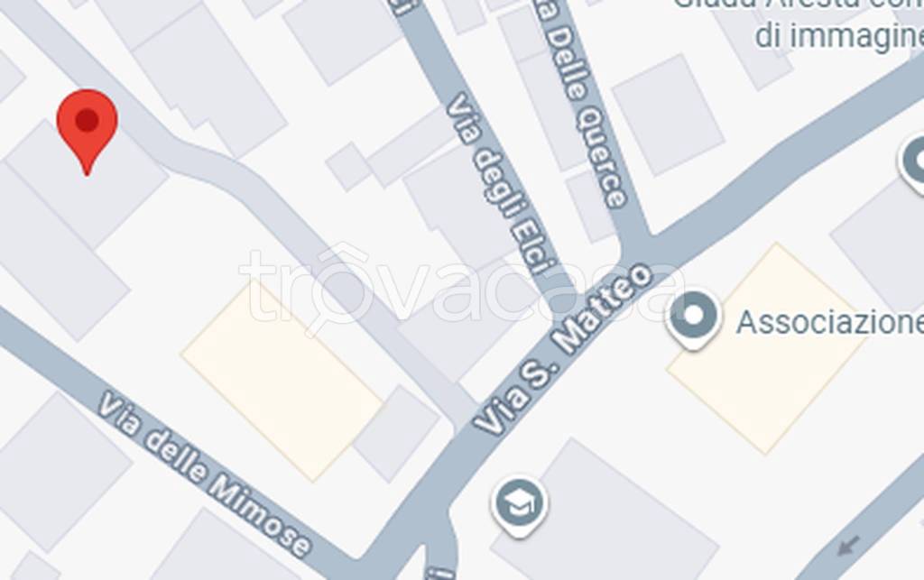Select the yellow building near Via delle Mimose

click(282, 382)
